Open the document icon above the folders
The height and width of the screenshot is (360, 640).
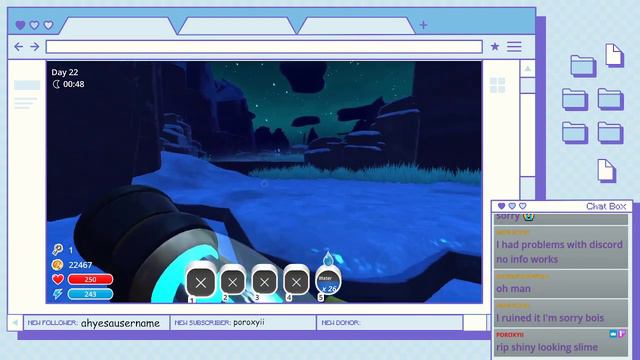[x=614, y=55]
